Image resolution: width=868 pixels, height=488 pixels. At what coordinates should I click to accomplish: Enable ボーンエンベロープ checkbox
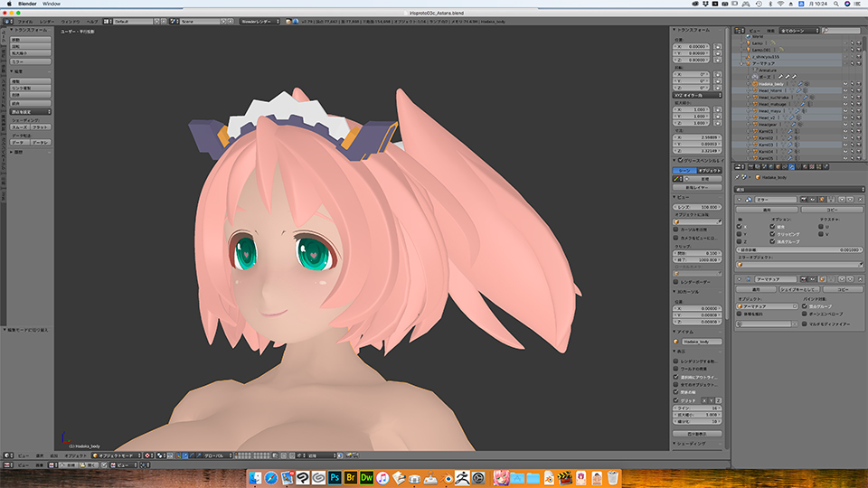pos(805,314)
